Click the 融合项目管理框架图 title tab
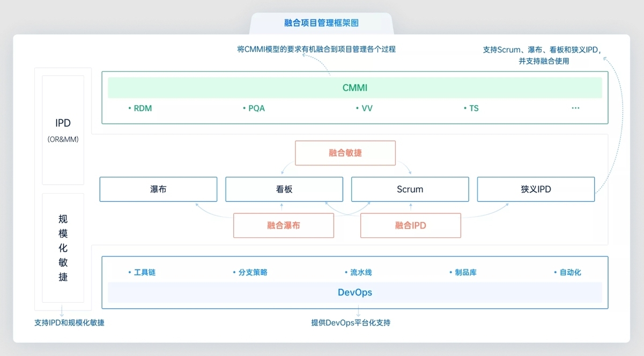Viewport: 644px width, 356px height. coord(322,23)
